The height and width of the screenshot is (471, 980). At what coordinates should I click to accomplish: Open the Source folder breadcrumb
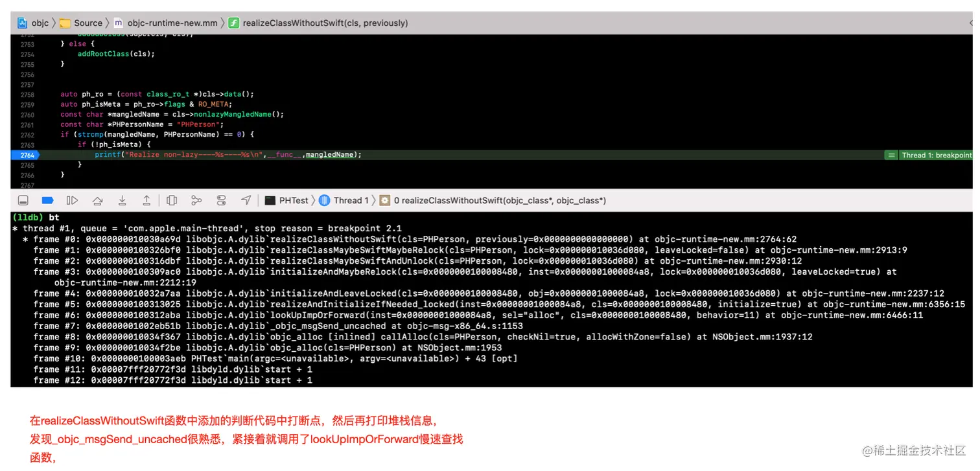(81, 23)
